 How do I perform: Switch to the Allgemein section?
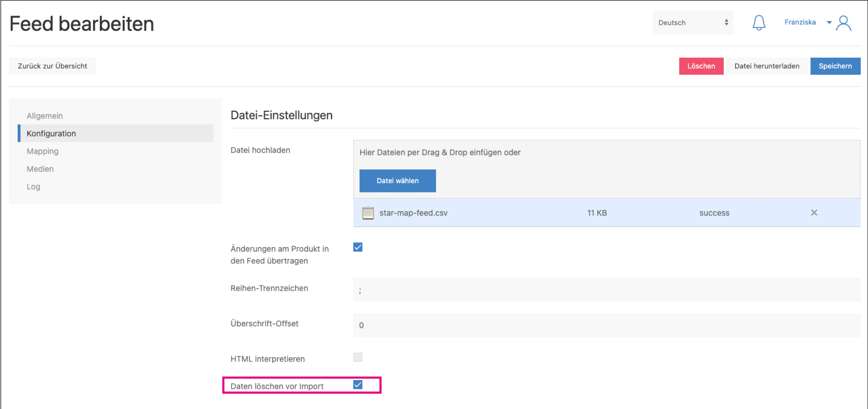45,116
